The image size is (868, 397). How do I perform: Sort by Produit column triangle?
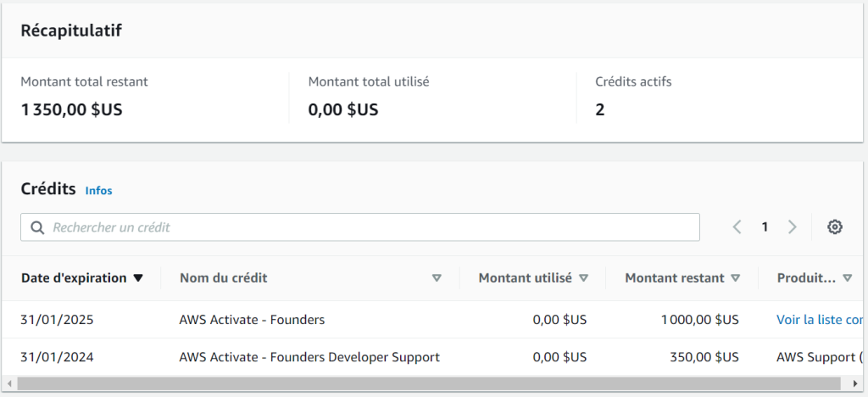(847, 278)
